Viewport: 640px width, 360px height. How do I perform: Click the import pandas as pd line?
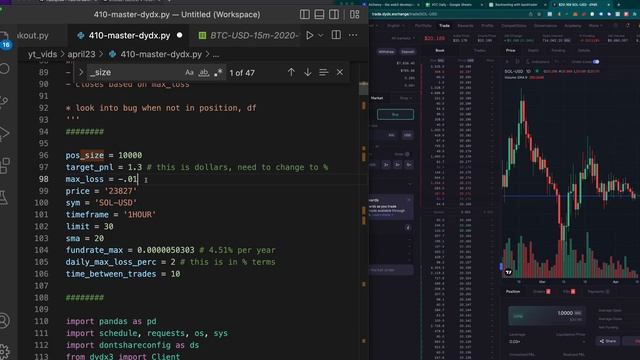tap(111, 321)
